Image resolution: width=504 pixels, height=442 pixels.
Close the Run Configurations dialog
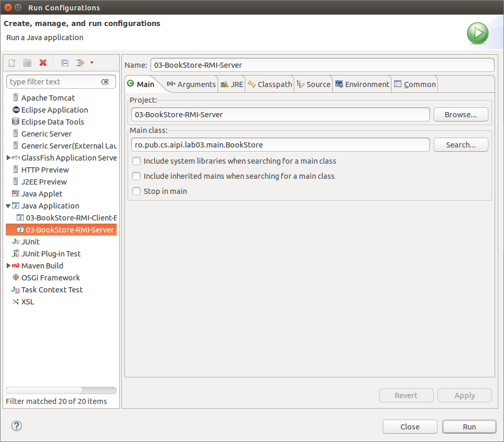coord(410,426)
